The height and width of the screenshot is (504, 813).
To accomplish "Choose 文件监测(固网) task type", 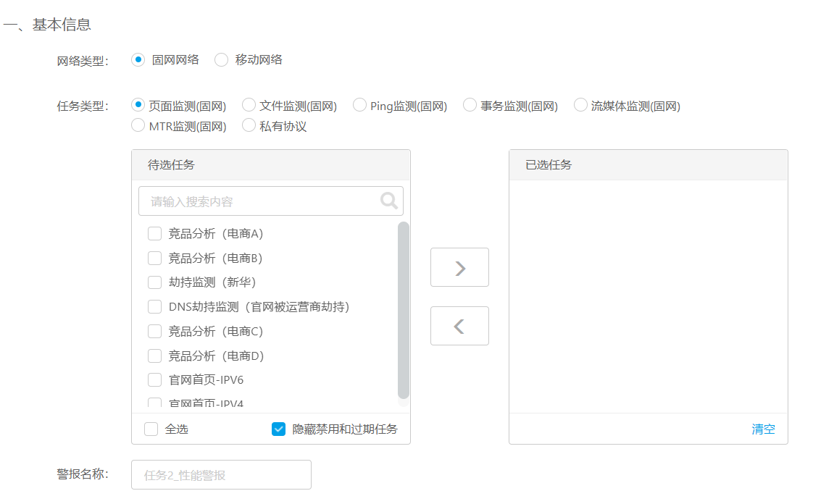I will pyautogui.click(x=249, y=106).
